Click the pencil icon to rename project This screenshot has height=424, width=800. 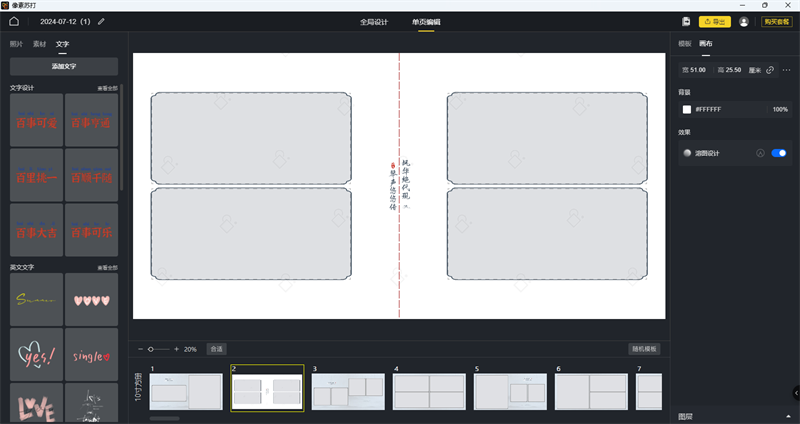pos(101,21)
